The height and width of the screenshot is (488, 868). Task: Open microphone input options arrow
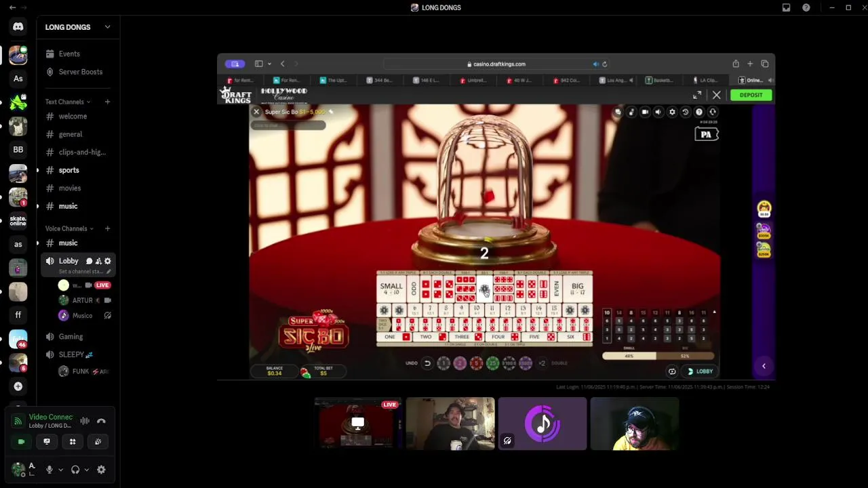pyautogui.click(x=60, y=470)
